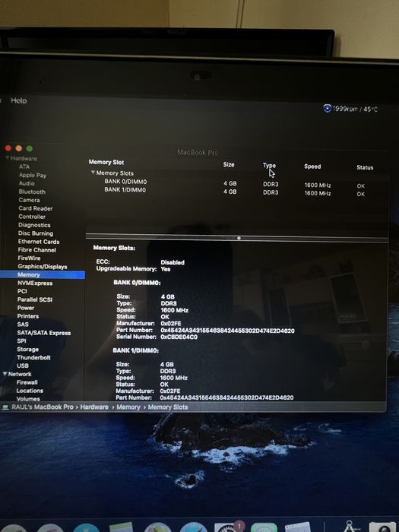Select SATA/SATA Express in the sidebar
The image size is (399, 532).
(x=44, y=333)
